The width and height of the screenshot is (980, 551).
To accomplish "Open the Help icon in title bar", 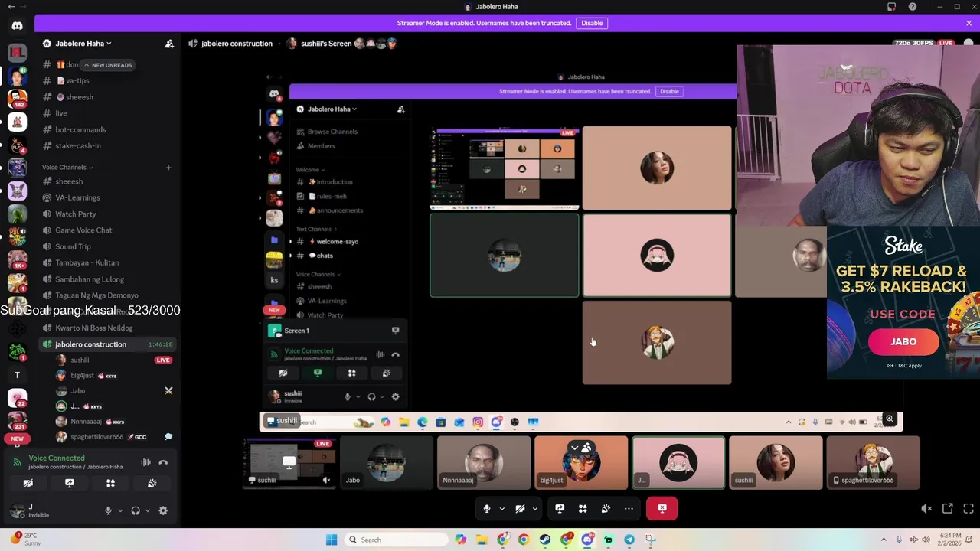I will (x=913, y=7).
